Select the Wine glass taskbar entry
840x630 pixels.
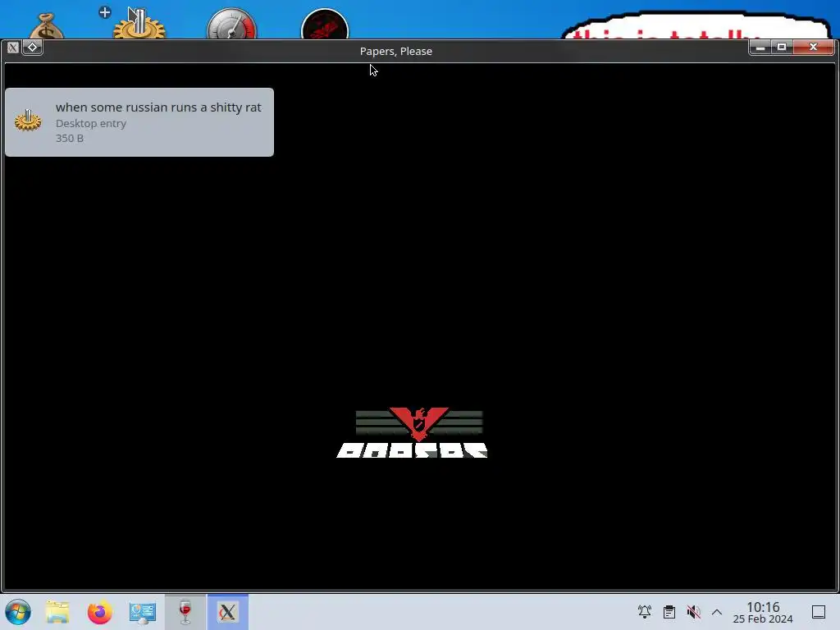pos(185,612)
